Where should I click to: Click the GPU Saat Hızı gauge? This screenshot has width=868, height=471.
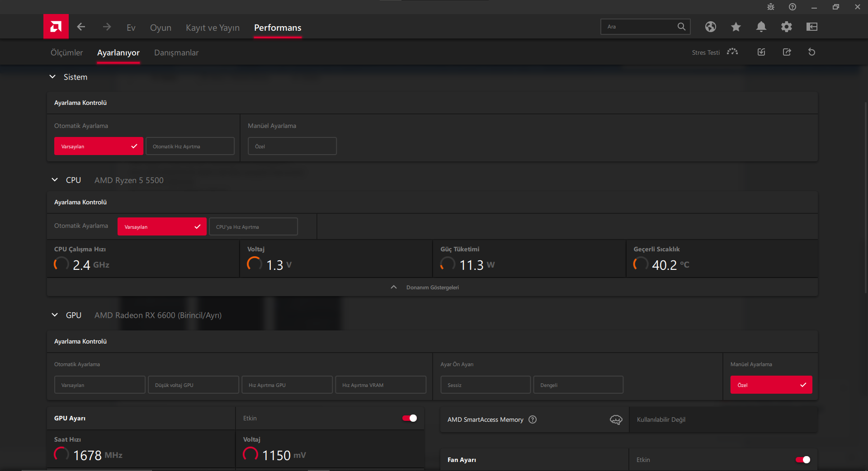61,454
